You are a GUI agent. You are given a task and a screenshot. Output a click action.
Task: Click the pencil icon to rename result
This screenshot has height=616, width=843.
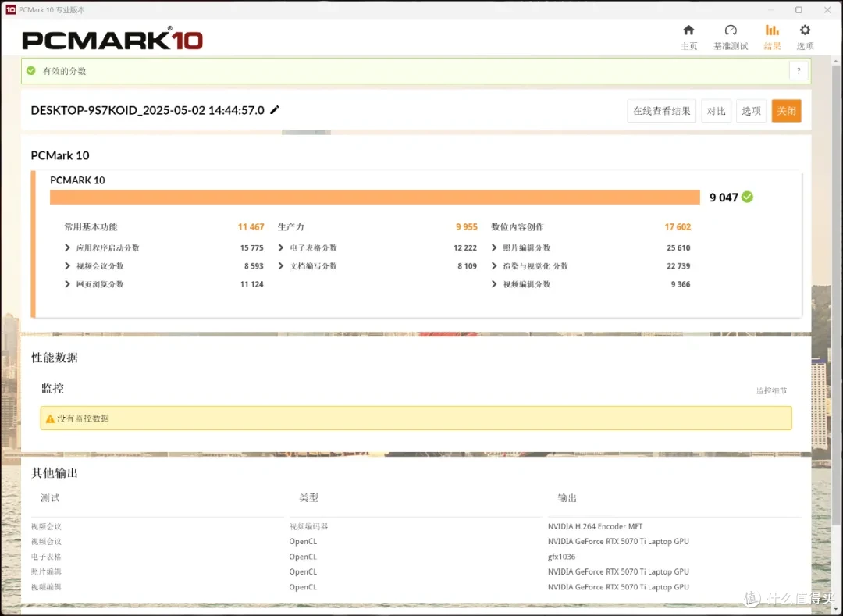[x=275, y=109]
